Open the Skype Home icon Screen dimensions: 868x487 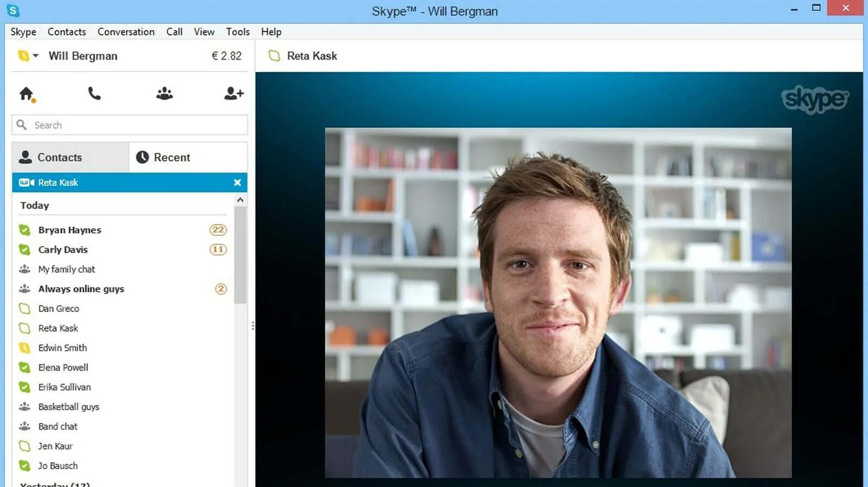pos(26,94)
